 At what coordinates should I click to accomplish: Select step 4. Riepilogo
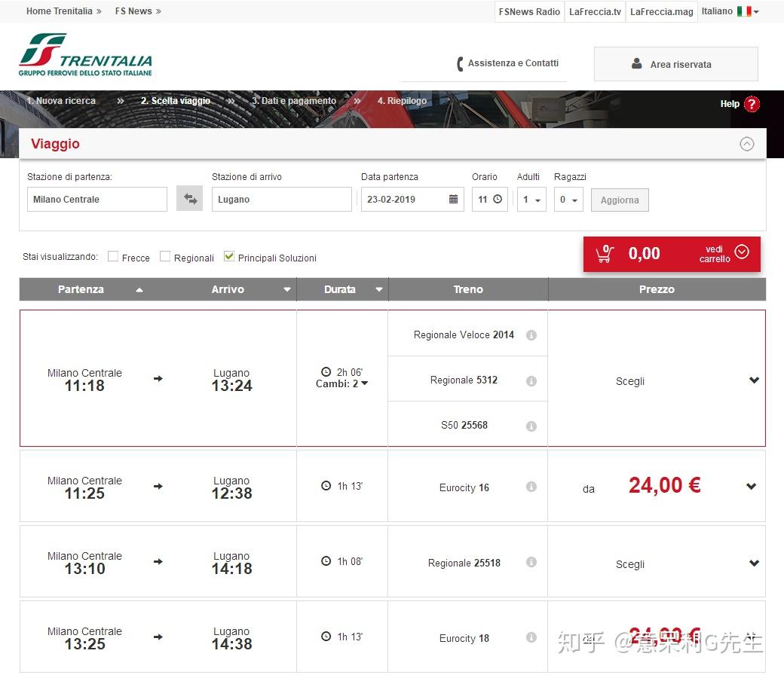click(x=402, y=100)
